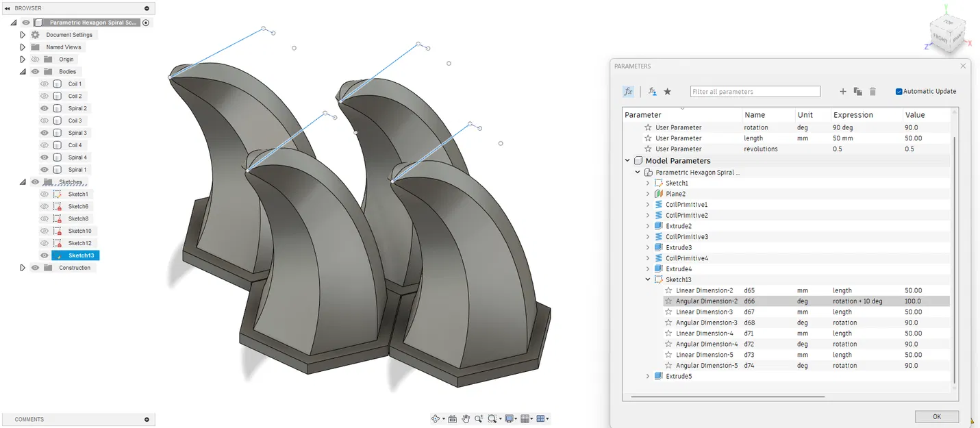Click the Grid and Snaps icon
Viewport: 980px width, 428px height.
point(525,418)
